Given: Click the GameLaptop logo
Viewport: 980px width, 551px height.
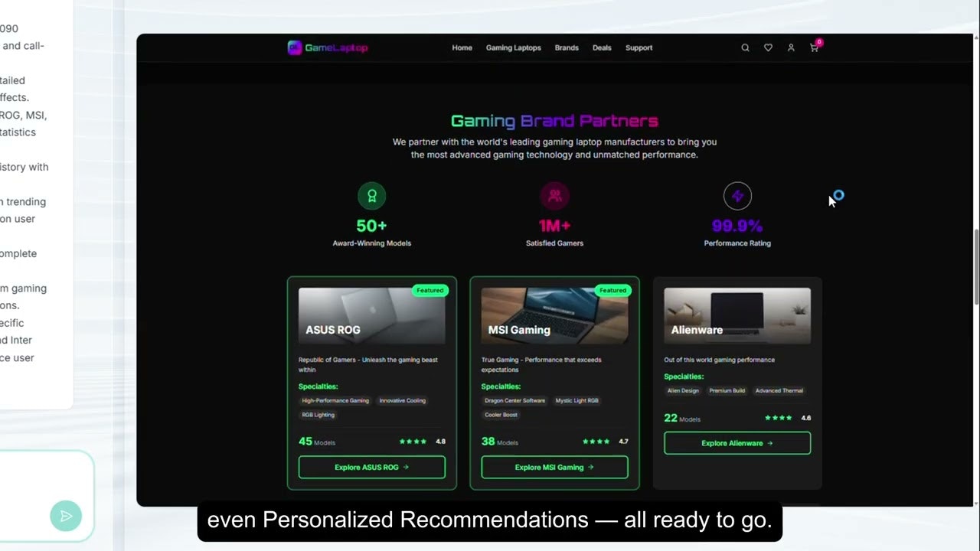Looking at the screenshot, I should (328, 47).
